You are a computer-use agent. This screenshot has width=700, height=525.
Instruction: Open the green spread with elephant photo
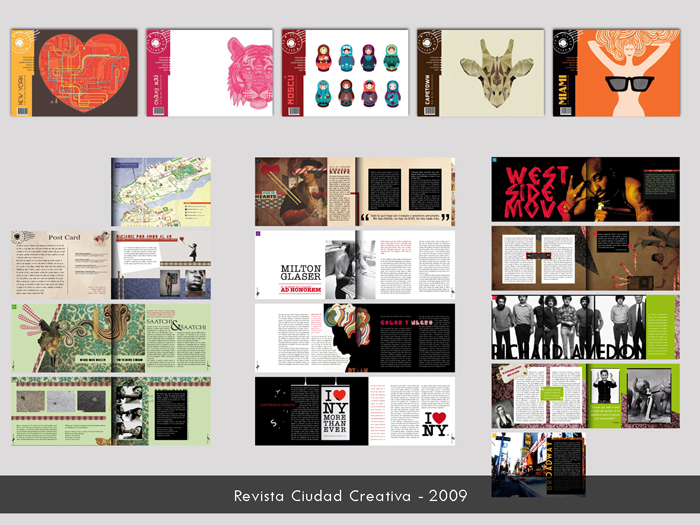585,396
